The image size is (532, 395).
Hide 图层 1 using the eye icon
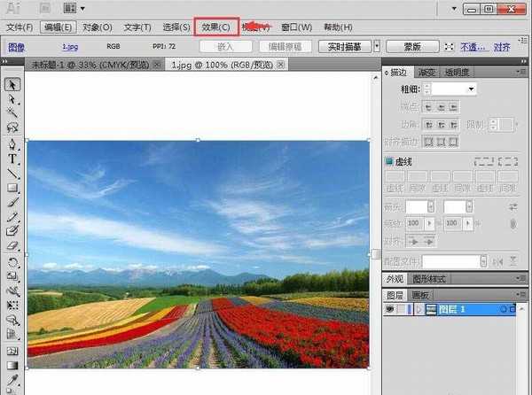point(390,309)
